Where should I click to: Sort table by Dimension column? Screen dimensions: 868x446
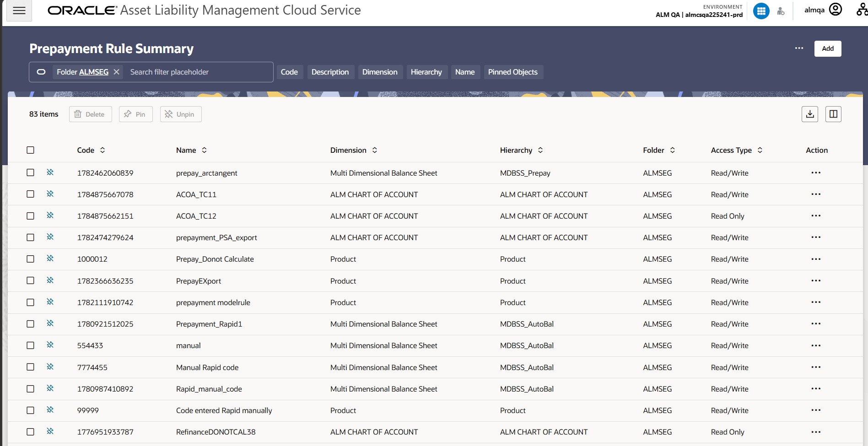click(x=375, y=150)
